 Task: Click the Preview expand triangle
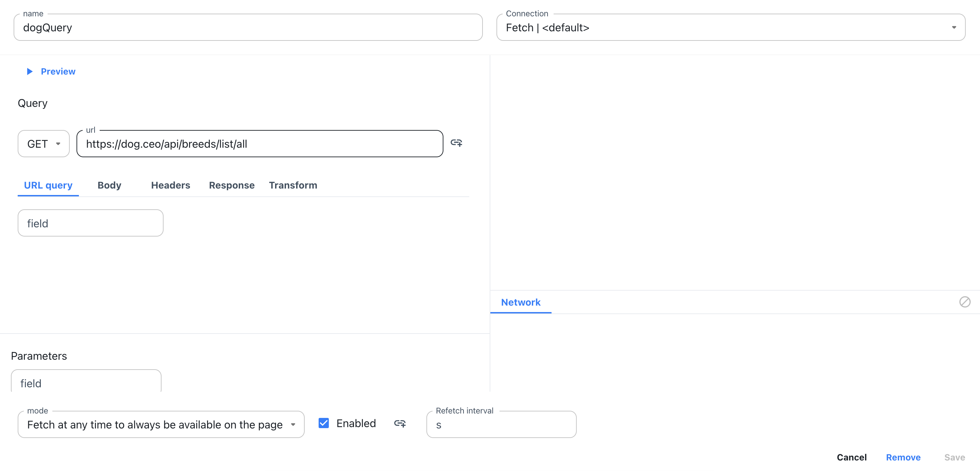(29, 71)
